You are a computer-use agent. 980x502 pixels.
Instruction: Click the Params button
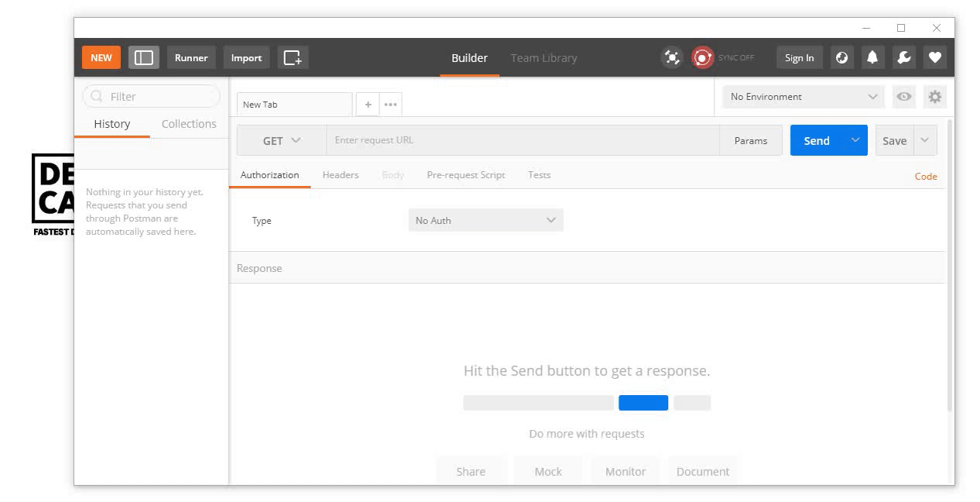point(750,141)
